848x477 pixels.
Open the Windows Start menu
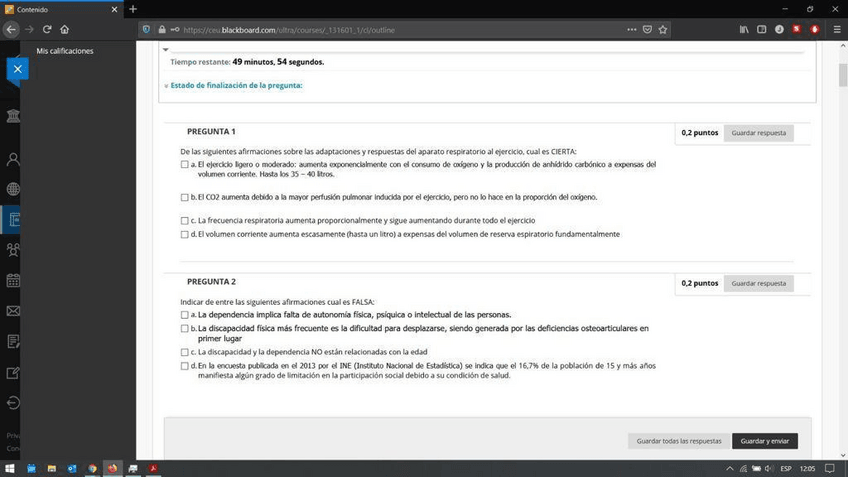tap(10, 468)
